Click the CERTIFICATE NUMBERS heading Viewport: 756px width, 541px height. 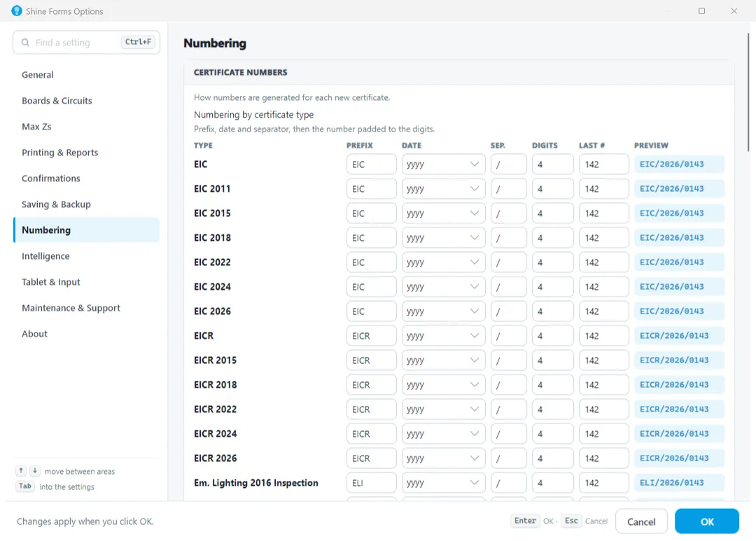[x=240, y=72]
